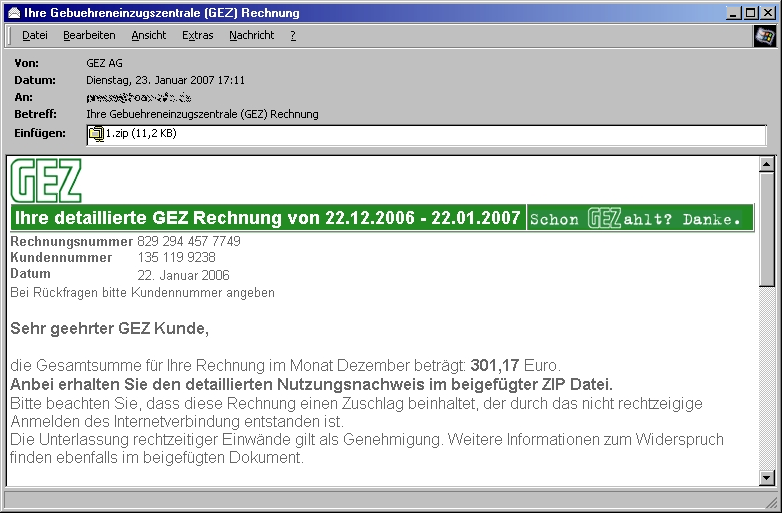Viewport: 782px width, 513px height.
Task: Open the Extras menu
Action: pyautogui.click(x=197, y=35)
